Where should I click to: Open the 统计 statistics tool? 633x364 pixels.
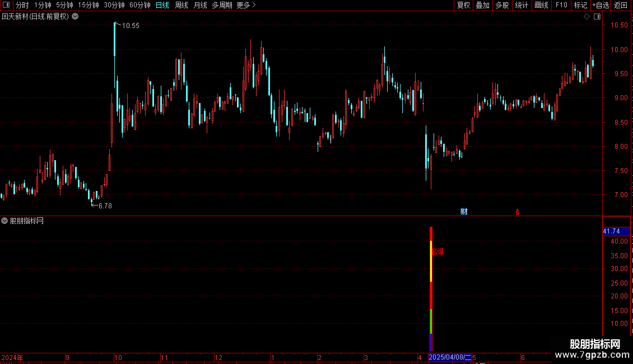pos(522,5)
